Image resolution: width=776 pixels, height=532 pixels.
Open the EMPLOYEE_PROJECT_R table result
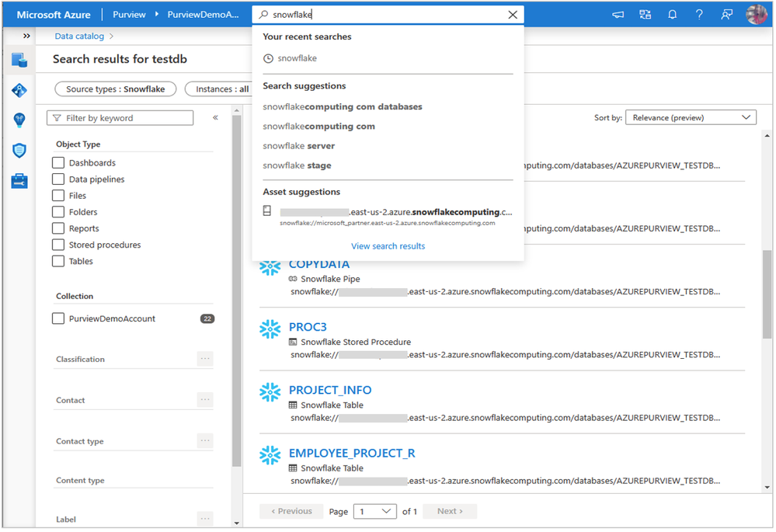pos(352,454)
